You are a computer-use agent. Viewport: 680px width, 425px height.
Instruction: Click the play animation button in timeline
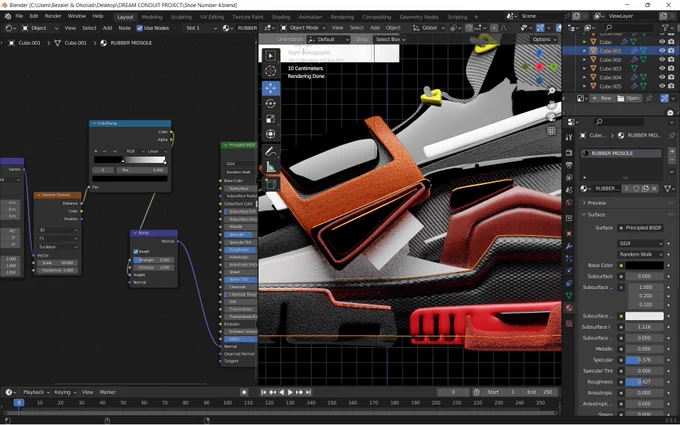pyautogui.click(x=290, y=392)
